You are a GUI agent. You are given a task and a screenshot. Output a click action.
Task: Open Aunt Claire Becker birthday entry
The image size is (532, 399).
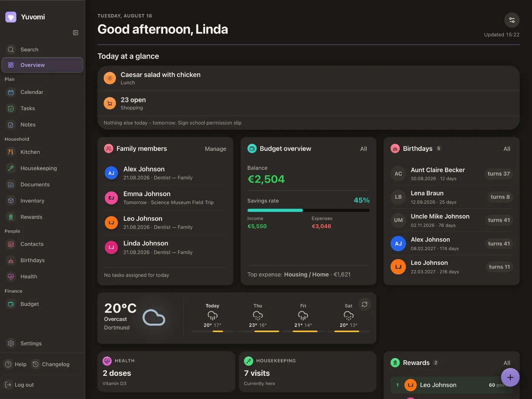pos(451,174)
